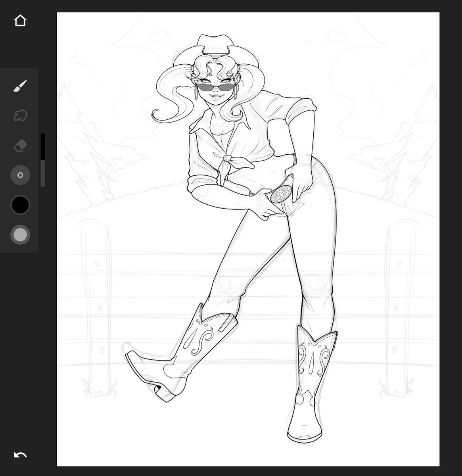This screenshot has width=462, height=476.
Task: Open the gray opacity swatch
Action: tap(20, 235)
